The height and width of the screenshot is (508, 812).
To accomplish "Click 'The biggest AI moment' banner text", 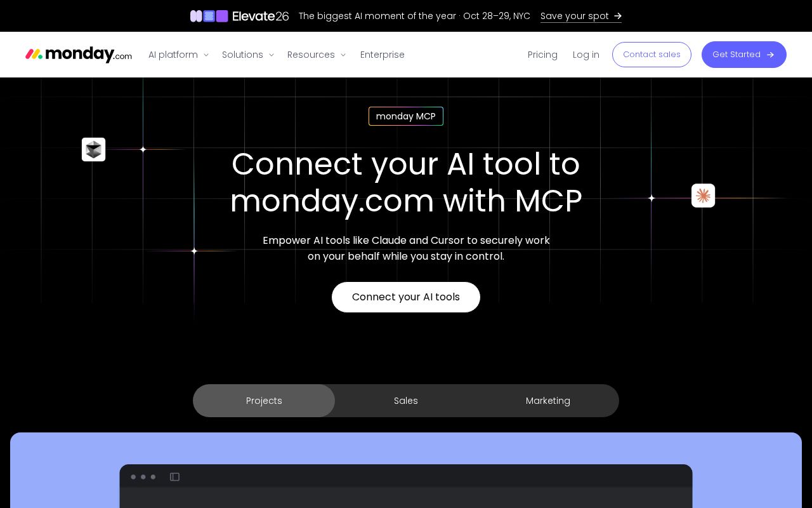I will [414, 16].
